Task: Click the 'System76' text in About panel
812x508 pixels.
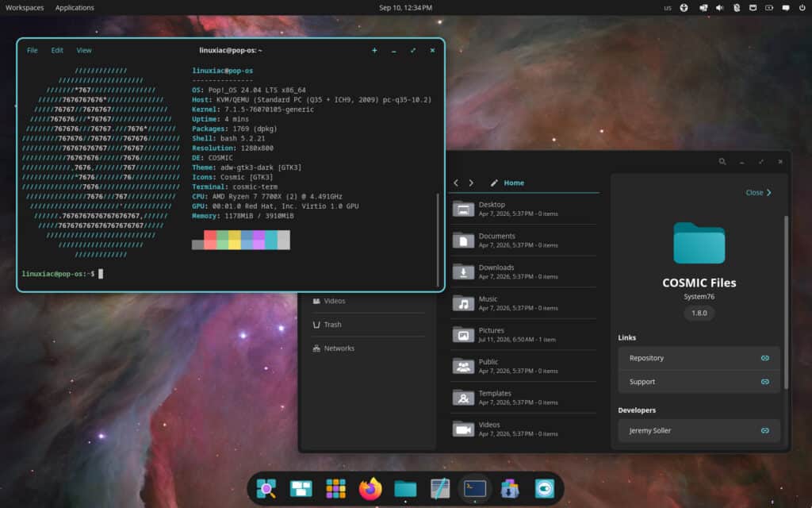Action: pos(699,297)
